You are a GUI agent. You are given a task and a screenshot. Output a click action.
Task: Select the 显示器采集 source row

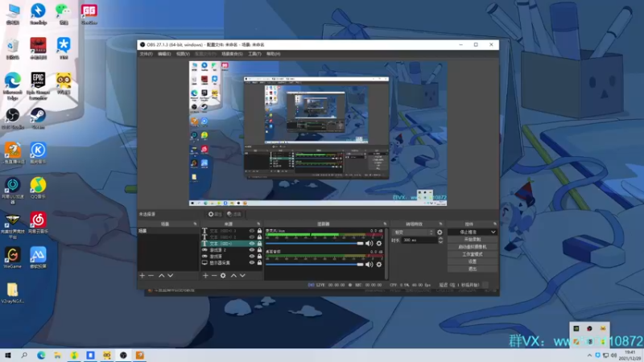point(232,262)
